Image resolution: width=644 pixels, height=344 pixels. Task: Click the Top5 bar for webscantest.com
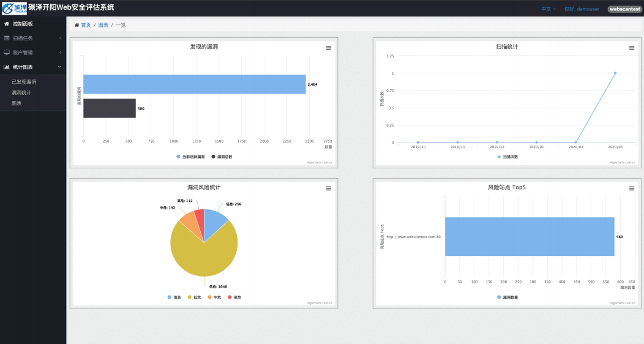click(x=530, y=236)
